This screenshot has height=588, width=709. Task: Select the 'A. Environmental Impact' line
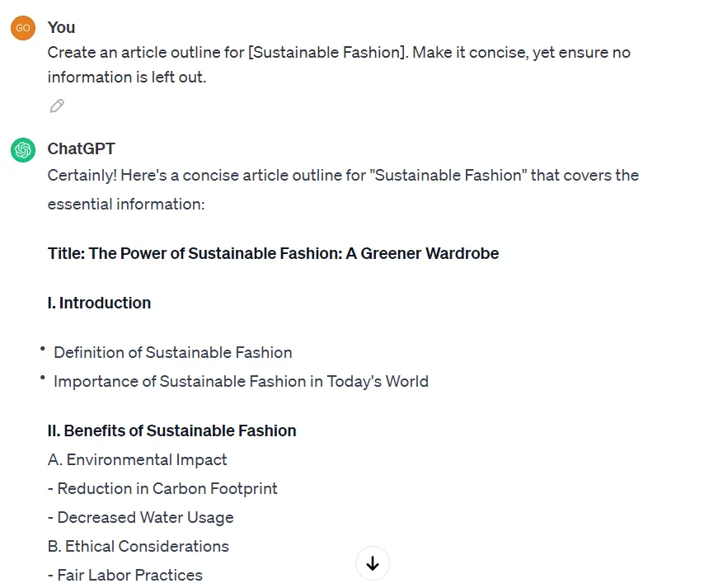[138, 459]
